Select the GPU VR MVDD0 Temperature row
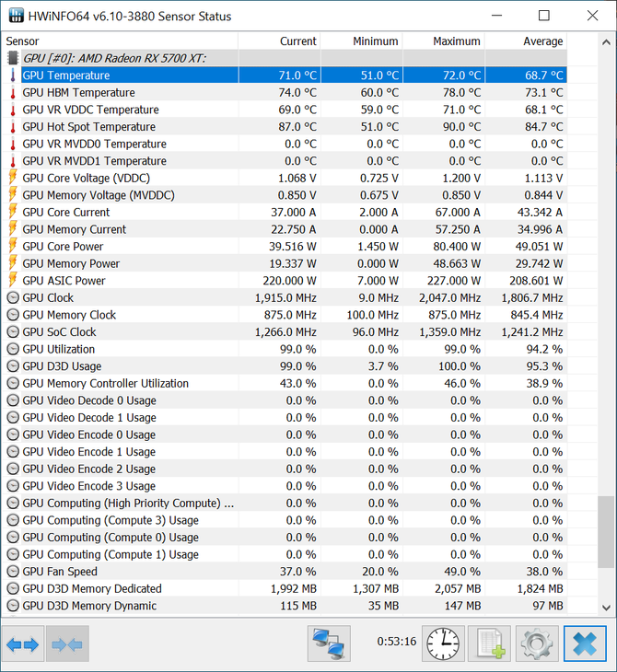The width and height of the screenshot is (617, 672). (x=285, y=144)
